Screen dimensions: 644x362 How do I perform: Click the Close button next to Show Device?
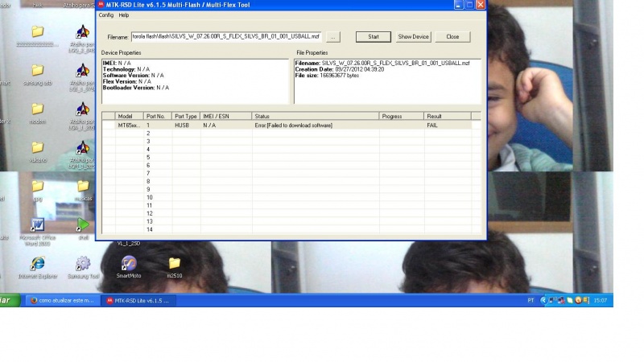[x=452, y=37]
